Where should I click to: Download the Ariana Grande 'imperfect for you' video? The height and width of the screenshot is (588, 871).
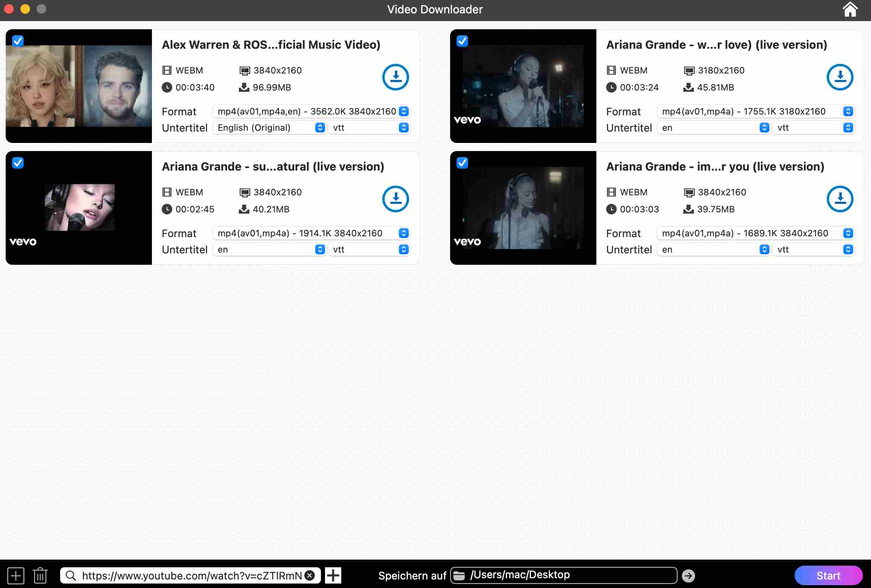[840, 199]
